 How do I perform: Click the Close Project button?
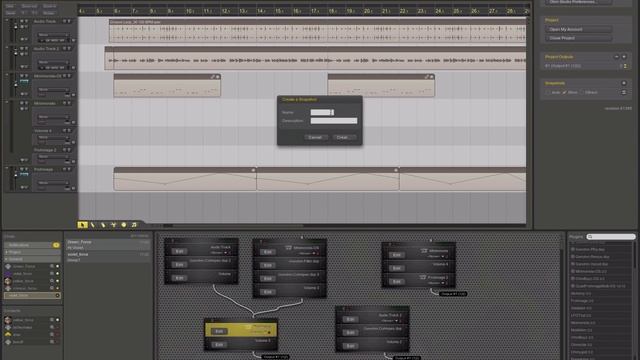tap(578, 38)
